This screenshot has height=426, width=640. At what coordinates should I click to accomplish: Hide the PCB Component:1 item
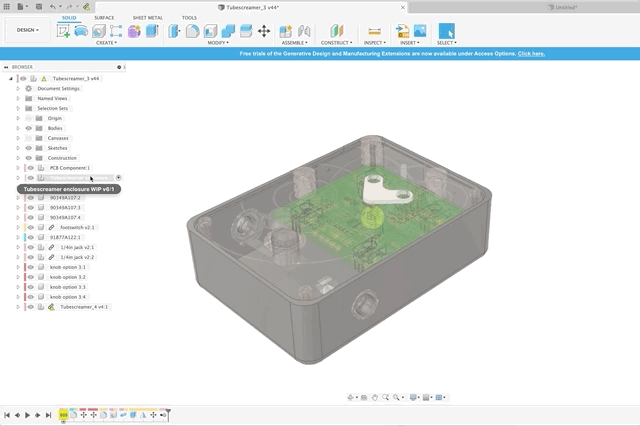point(30,168)
